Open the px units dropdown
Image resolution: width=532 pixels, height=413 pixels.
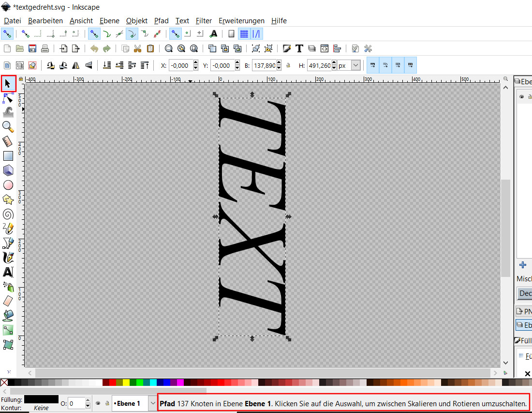[x=356, y=65]
